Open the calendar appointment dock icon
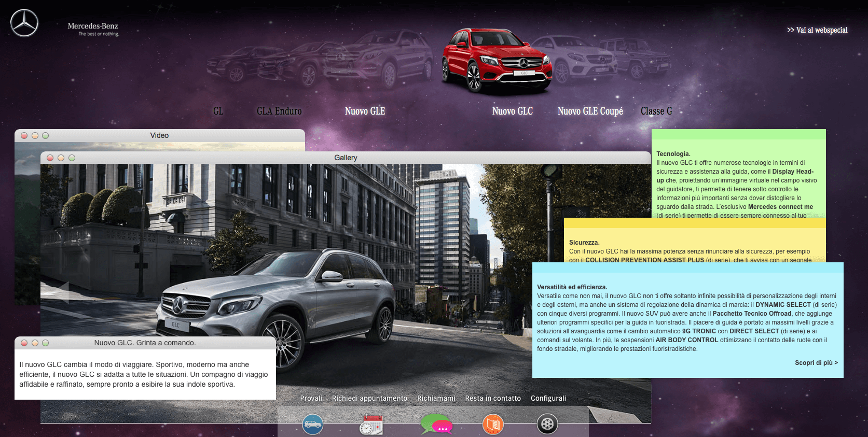 [x=371, y=424]
